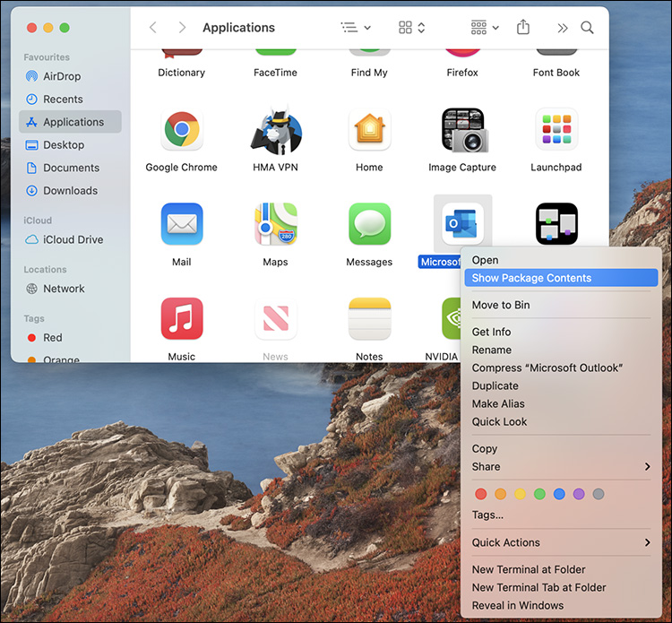Viewport: 672px width, 623px height.
Task: Open Network in the sidebar
Action: coord(70,289)
